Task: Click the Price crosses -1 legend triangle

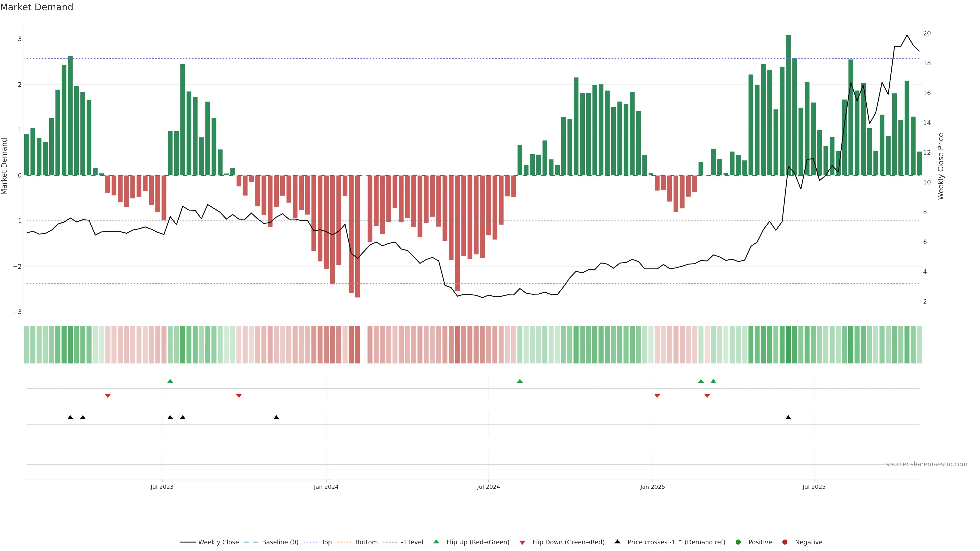Action: coord(617,542)
